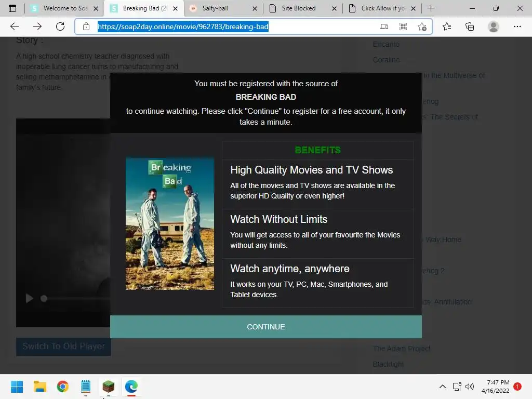The image size is (532, 399).
Task: Open the device casting icon in address bar
Action: pos(384,26)
